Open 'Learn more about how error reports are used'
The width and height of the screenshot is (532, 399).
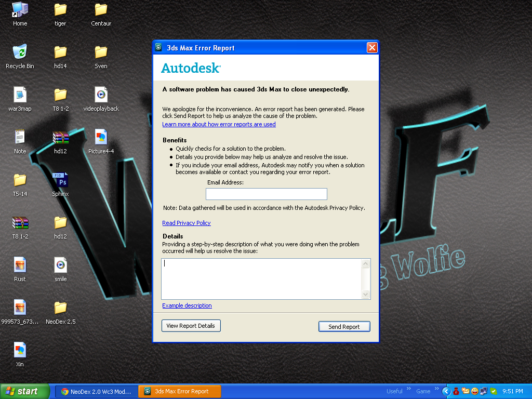219,124
